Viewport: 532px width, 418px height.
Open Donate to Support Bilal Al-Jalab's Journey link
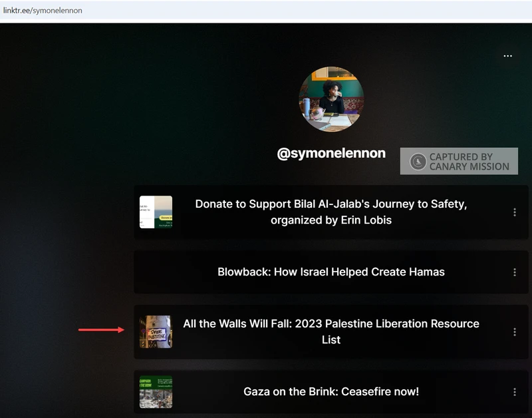click(x=331, y=212)
